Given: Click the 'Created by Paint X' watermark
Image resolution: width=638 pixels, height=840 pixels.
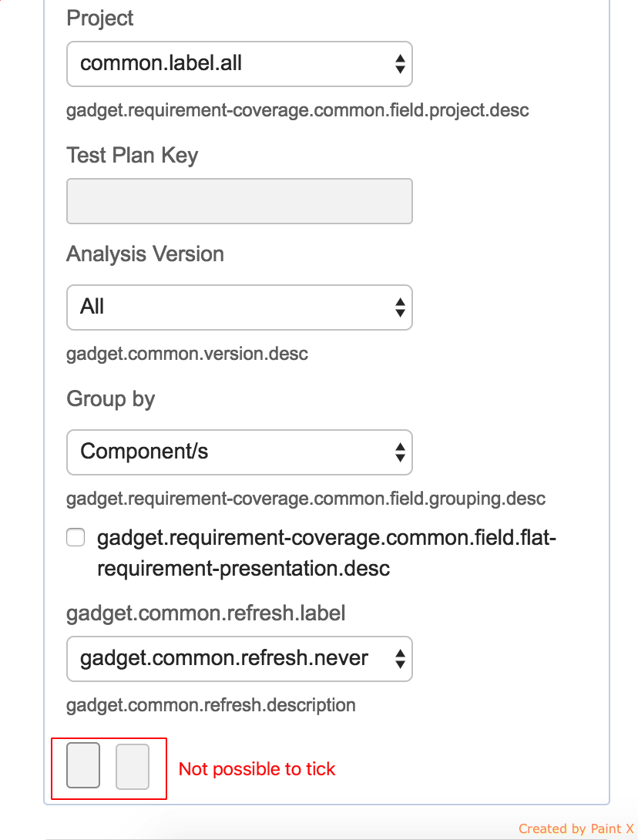Looking at the screenshot, I should click(576, 829).
